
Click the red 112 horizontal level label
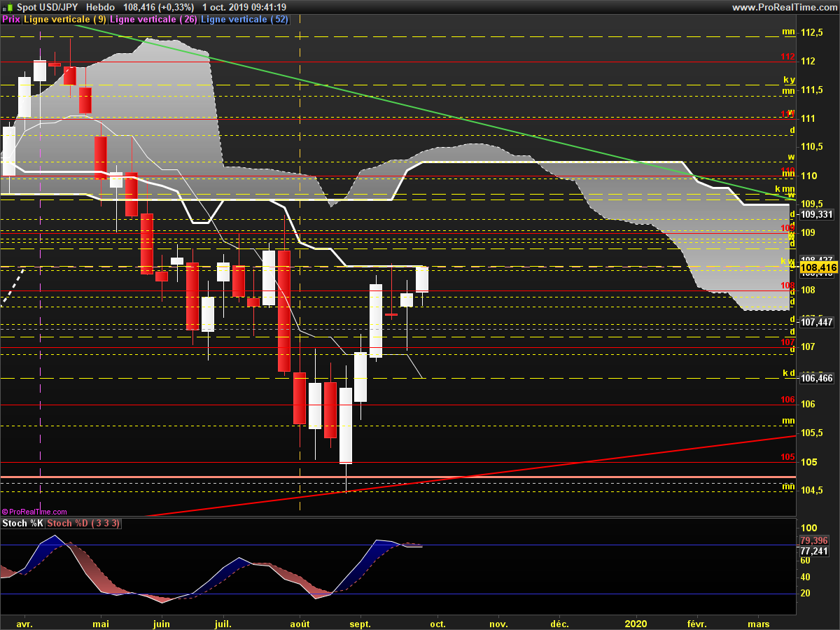click(x=787, y=57)
